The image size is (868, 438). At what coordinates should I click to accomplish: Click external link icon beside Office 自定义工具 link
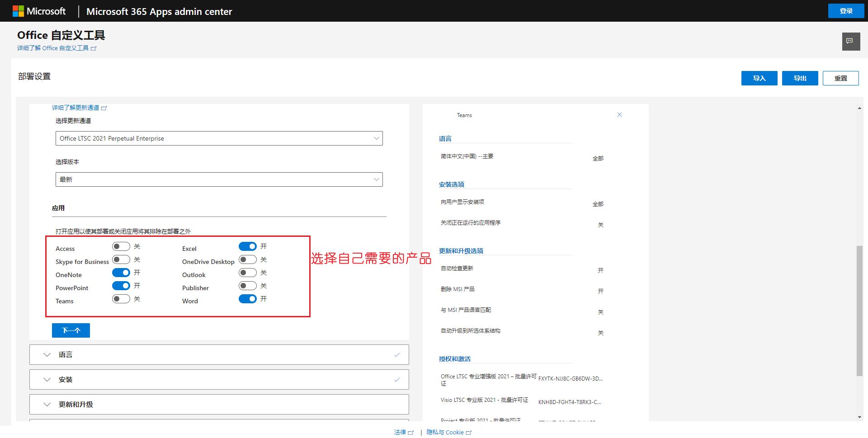[94, 48]
